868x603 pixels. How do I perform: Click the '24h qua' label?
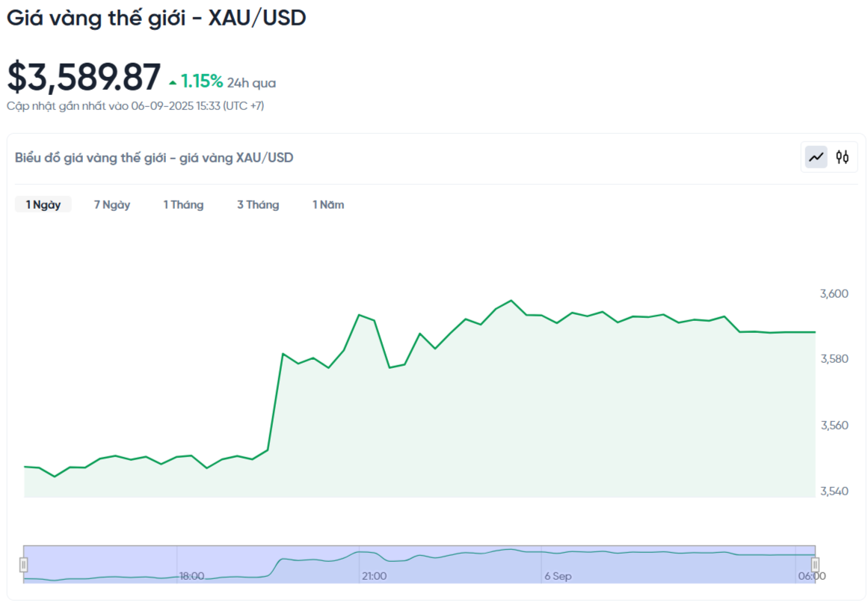251,83
